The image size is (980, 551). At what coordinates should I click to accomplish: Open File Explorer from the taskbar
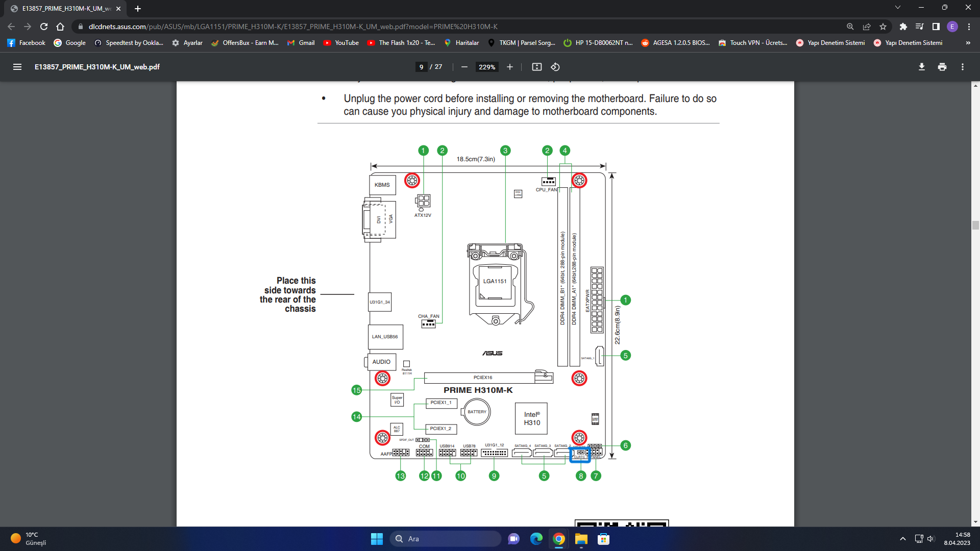pyautogui.click(x=581, y=539)
